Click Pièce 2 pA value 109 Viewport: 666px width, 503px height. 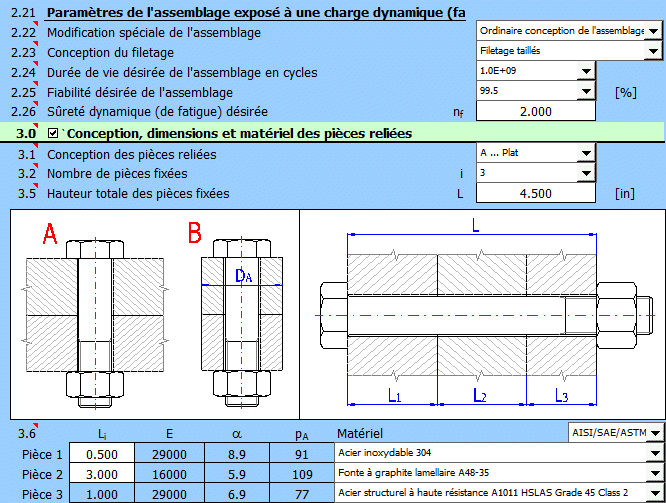click(x=302, y=474)
